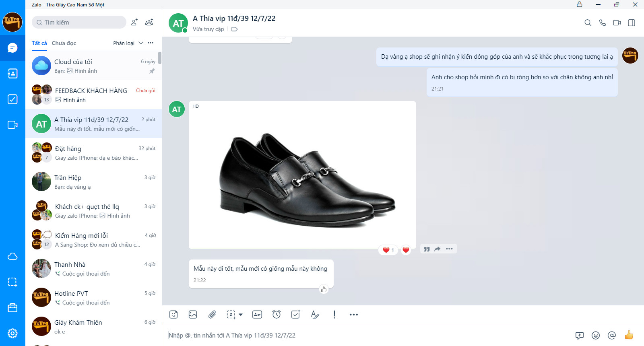Open screenshot options dropdown arrow
Image resolution: width=644 pixels, height=346 pixels.
click(x=241, y=315)
